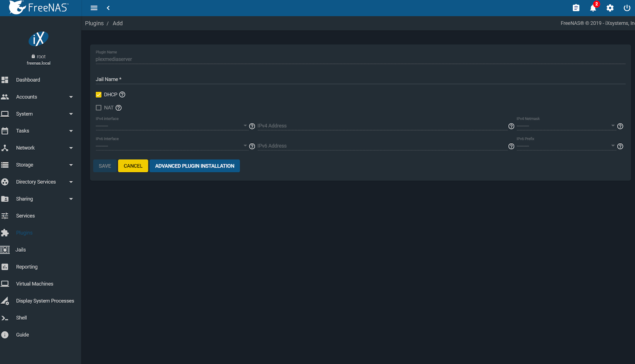The height and width of the screenshot is (364, 635).
Task: Click the power button icon
Action: (x=627, y=8)
